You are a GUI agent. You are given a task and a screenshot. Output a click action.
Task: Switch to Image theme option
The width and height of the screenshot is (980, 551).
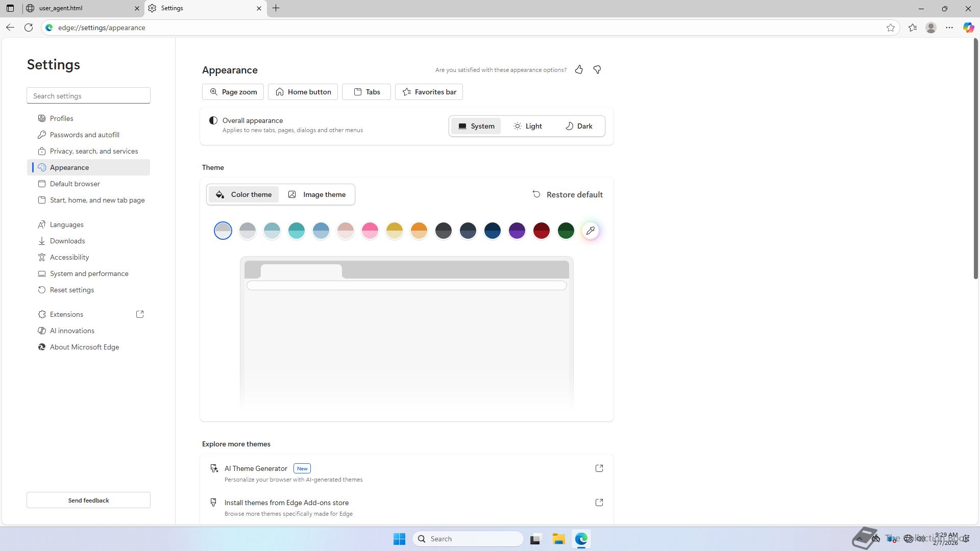(x=317, y=194)
